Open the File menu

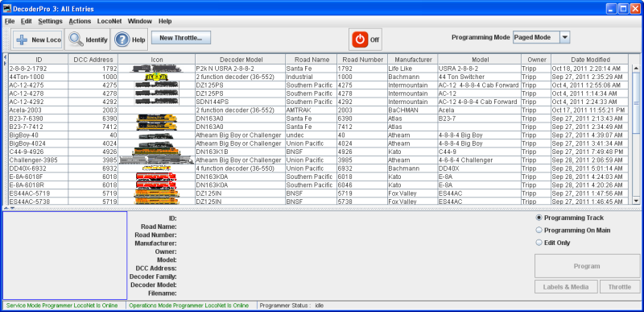pyautogui.click(x=10, y=21)
